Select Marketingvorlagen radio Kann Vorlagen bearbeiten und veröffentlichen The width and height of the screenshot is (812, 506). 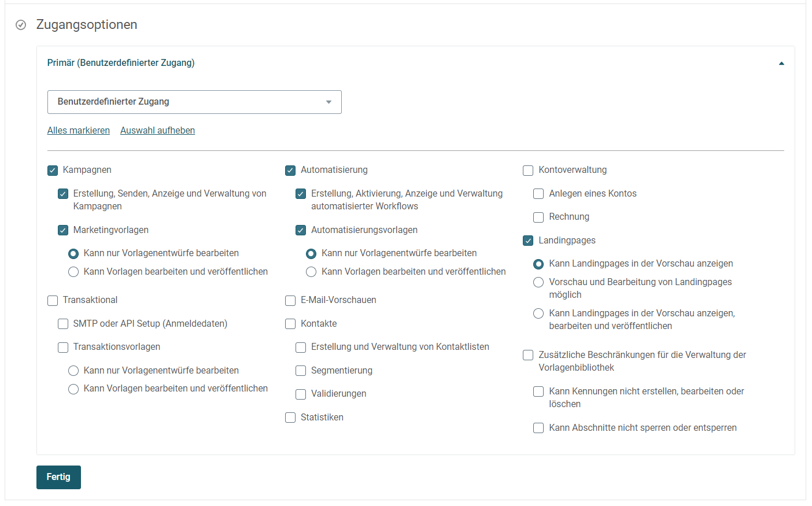73,272
